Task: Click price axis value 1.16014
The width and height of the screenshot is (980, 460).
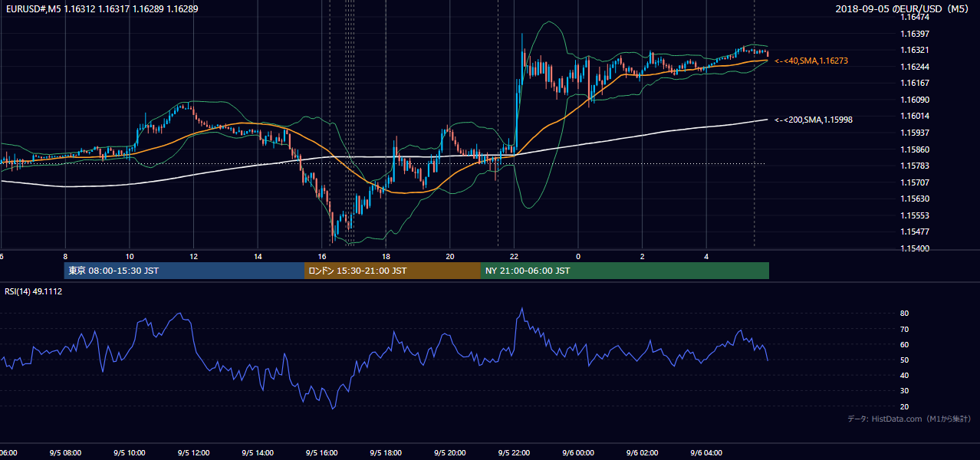Action: (x=914, y=117)
